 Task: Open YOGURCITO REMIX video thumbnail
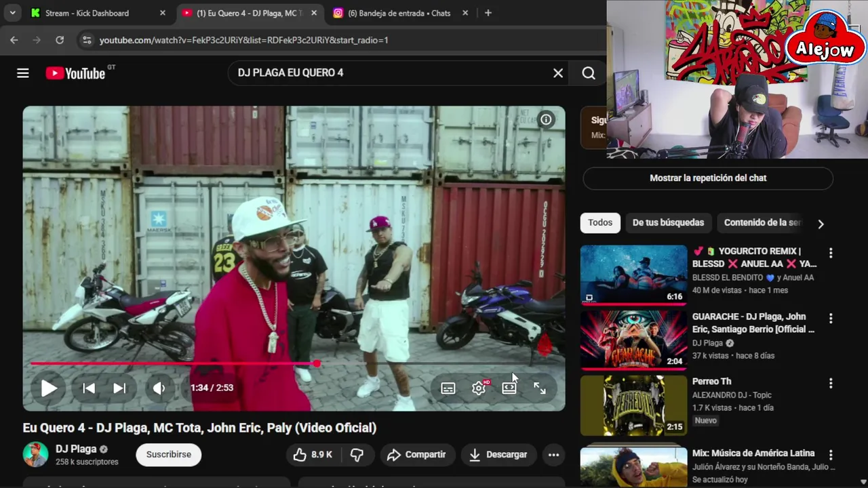(x=633, y=275)
